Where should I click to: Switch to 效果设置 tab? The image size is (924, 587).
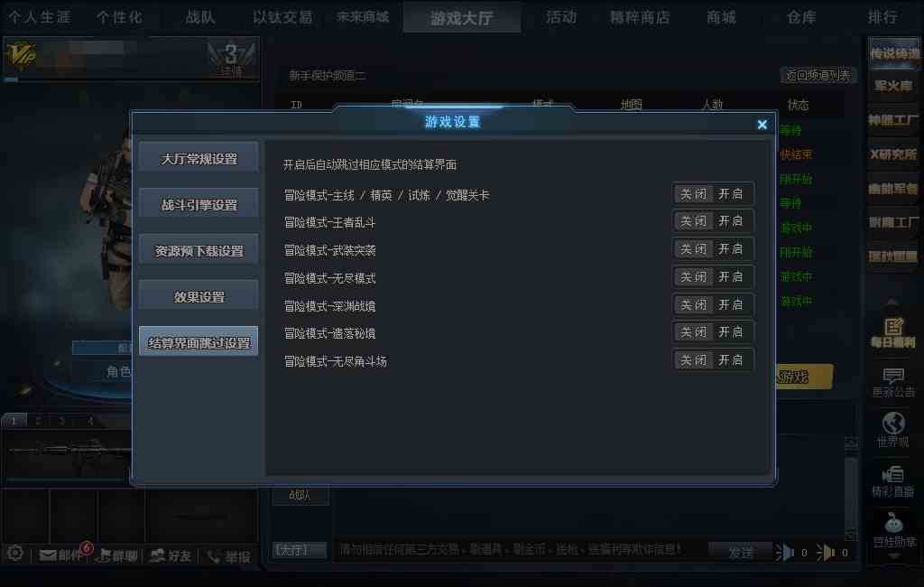[199, 295]
